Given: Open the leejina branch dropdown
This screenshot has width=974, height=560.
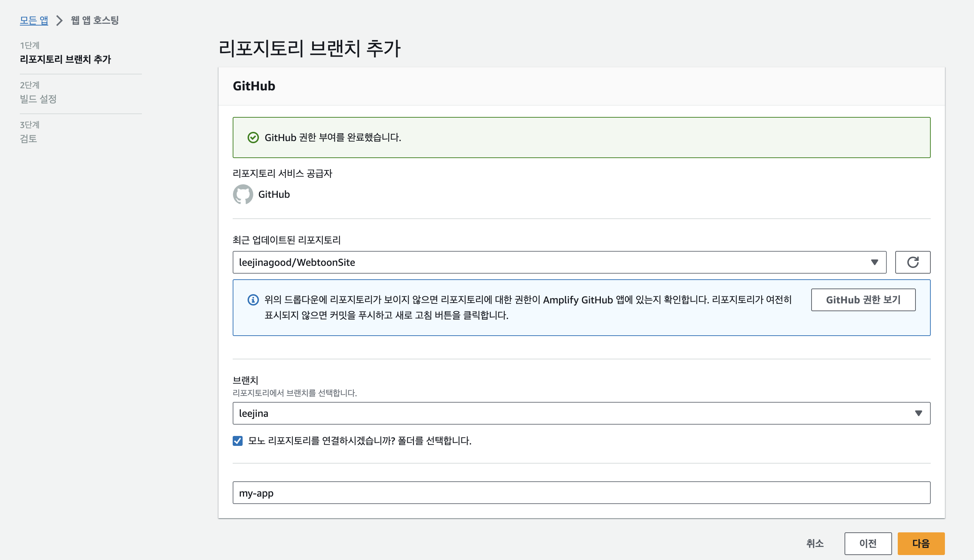Looking at the screenshot, I should coord(581,414).
